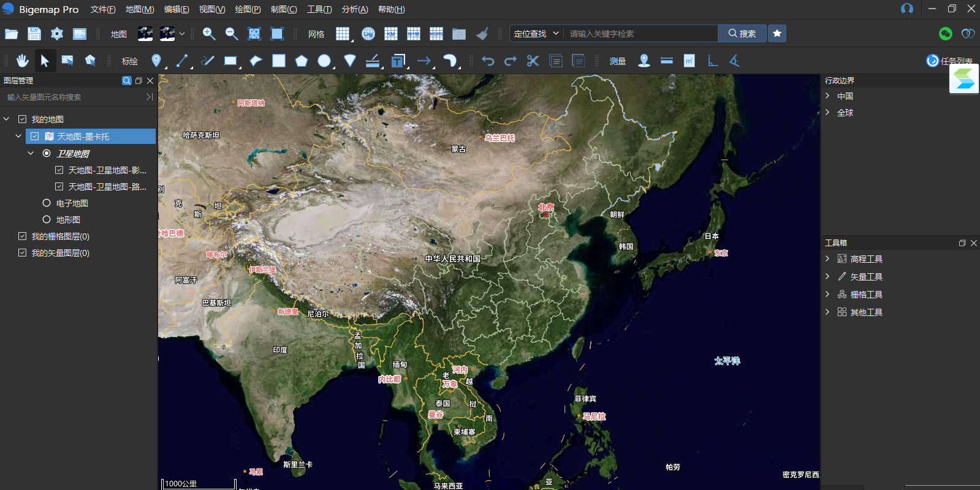Click the scissors cut tool
This screenshot has height=490, width=980.
coord(533,61)
